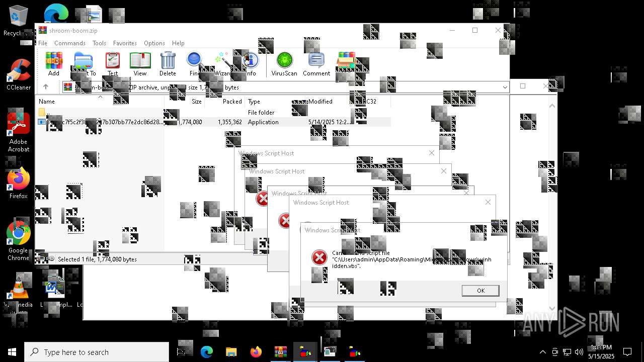
Task: Open the Commands menu
Action: (70, 43)
